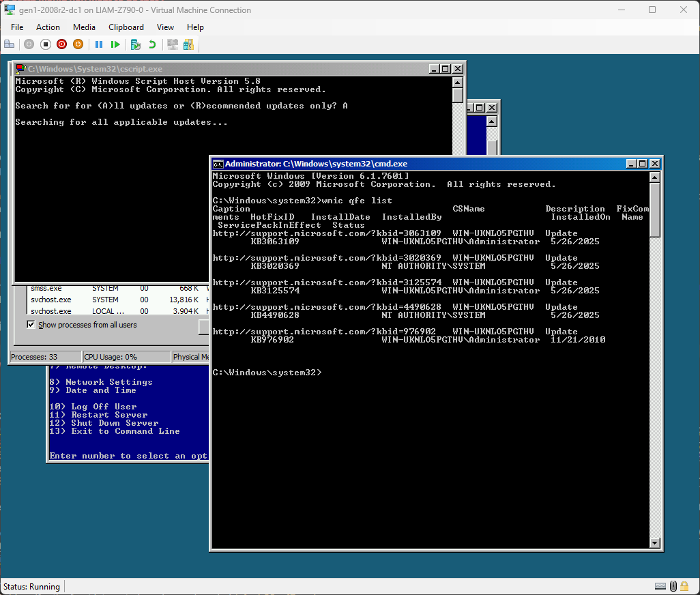Open the File menu
This screenshot has height=595, width=700.
click(17, 27)
